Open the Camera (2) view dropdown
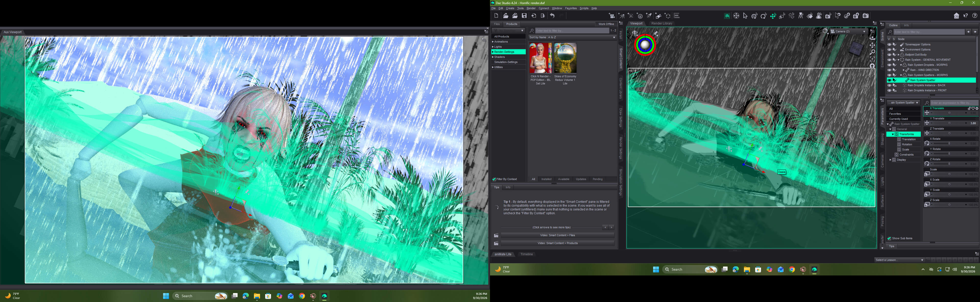980x302 pixels. point(849,31)
